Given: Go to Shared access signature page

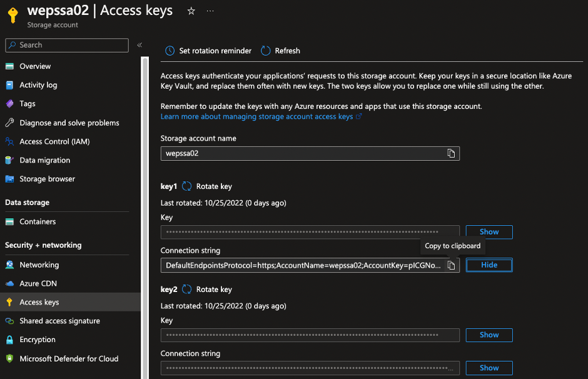Looking at the screenshot, I should pos(59,321).
